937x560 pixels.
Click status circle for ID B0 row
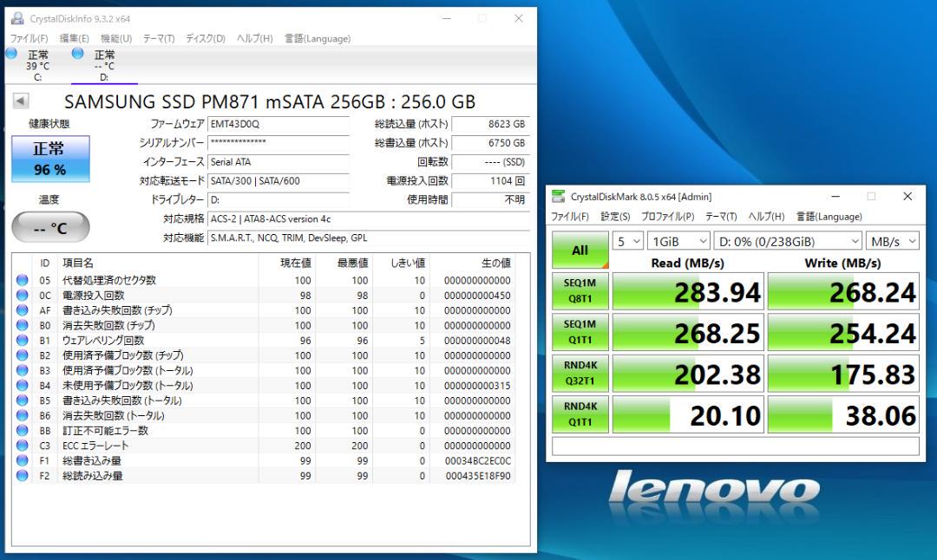tap(23, 325)
